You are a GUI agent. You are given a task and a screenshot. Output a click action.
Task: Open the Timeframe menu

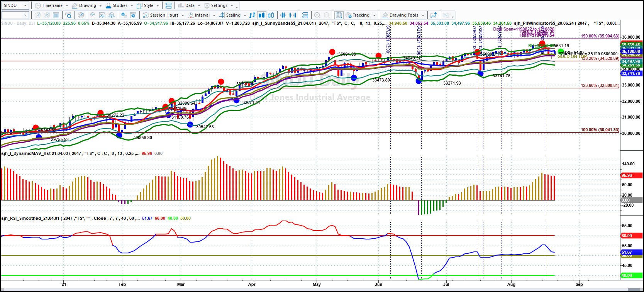pos(49,5)
